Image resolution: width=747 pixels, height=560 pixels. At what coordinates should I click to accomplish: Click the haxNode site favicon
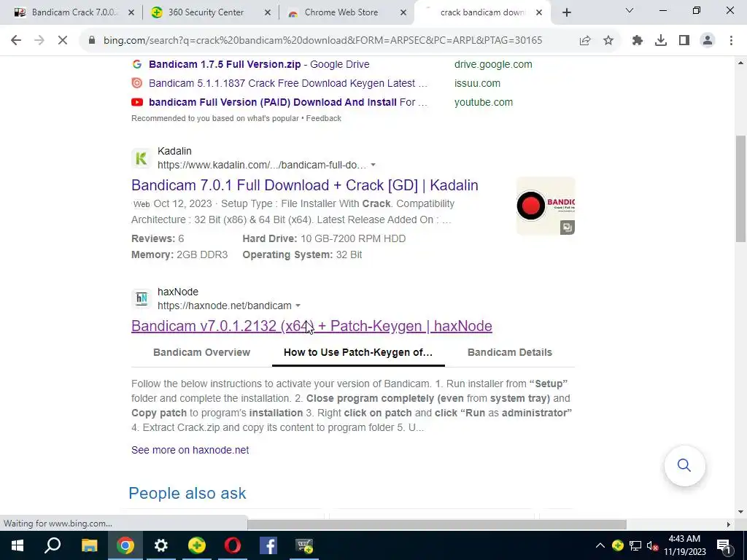point(141,298)
